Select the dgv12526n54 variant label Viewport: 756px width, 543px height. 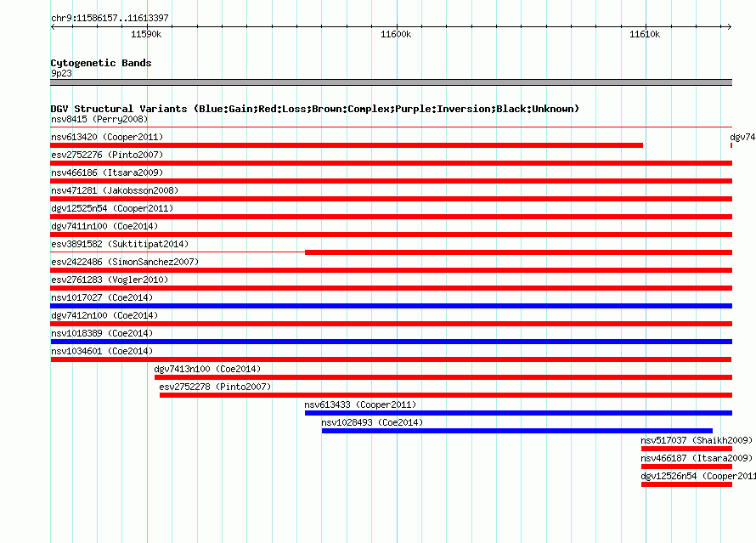(698, 476)
